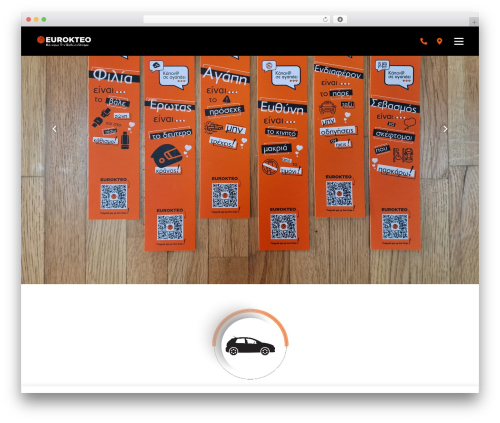Open a new tab with the plus button
This screenshot has height=423, width=500.
click(x=474, y=22)
